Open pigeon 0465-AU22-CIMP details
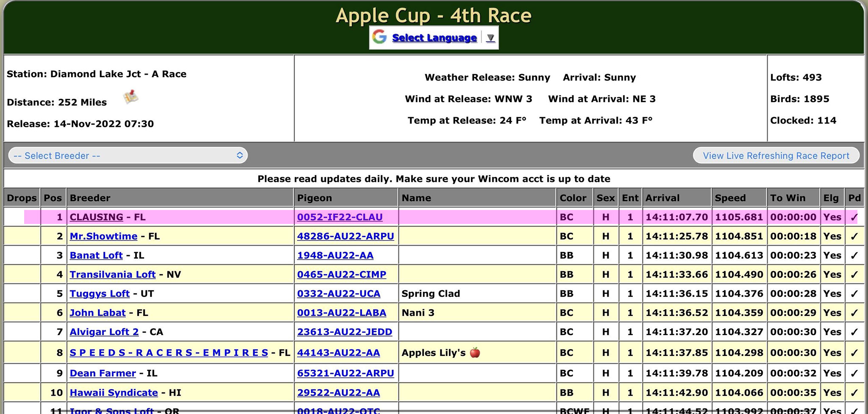The height and width of the screenshot is (414, 868). tap(342, 274)
